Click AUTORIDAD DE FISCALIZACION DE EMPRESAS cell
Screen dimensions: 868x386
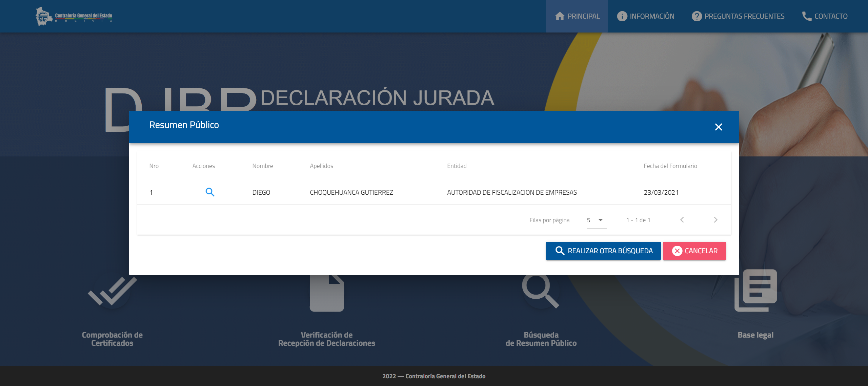click(512, 192)
